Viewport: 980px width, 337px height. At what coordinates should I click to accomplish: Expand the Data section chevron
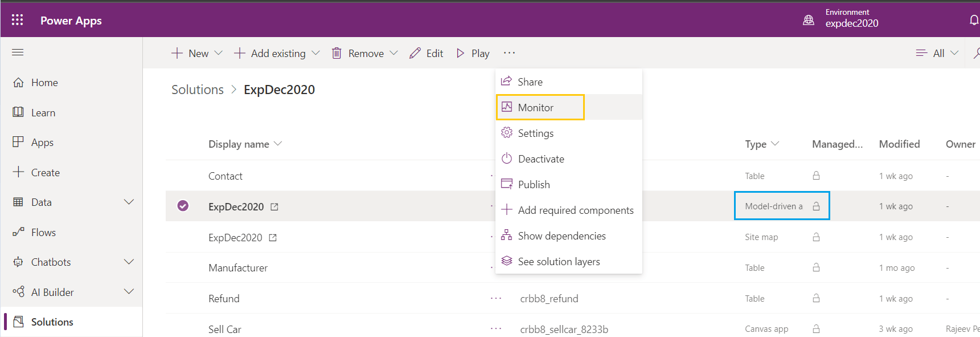click(x=129, y=202)
